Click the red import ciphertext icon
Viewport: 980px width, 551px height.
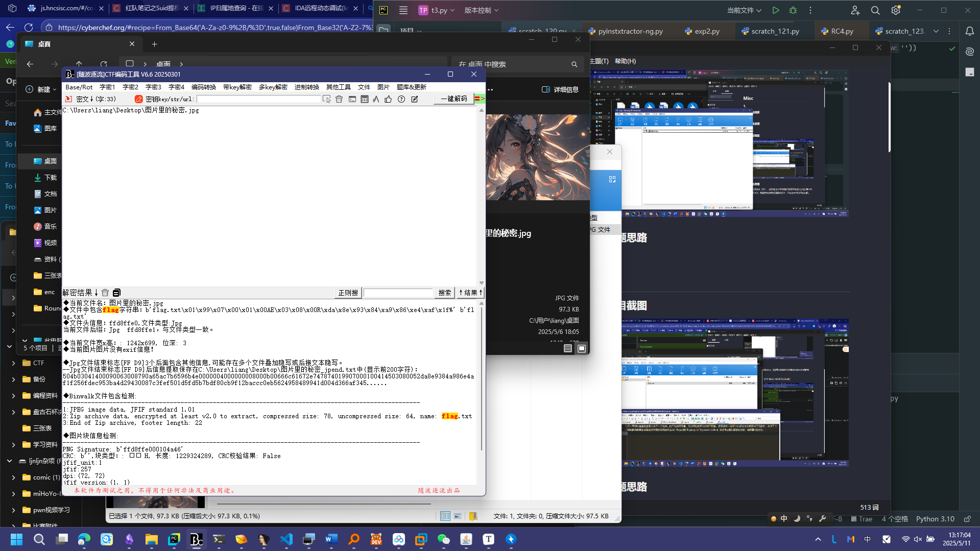tap(68, 99)
